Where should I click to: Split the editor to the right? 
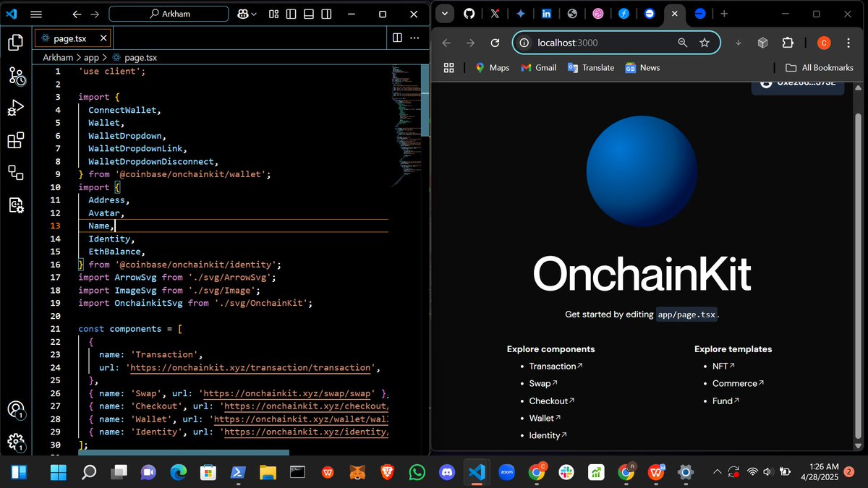397,38
